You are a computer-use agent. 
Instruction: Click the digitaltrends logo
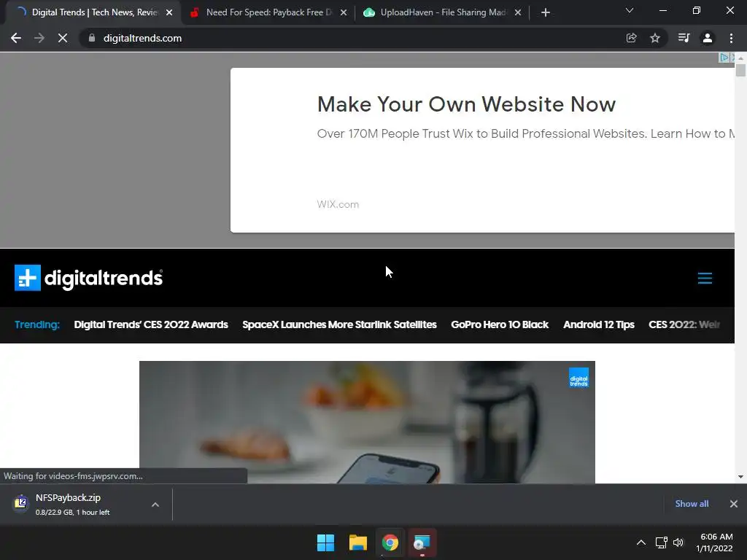88,278
